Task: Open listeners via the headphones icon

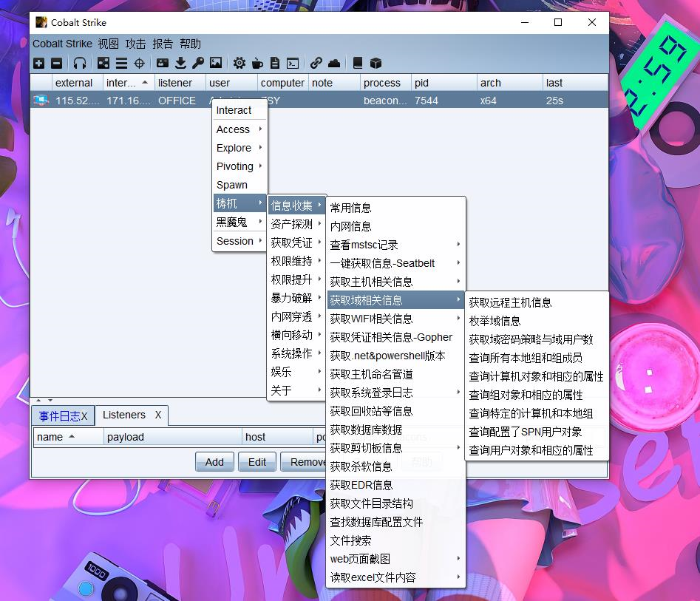Action: pos(80,64)
